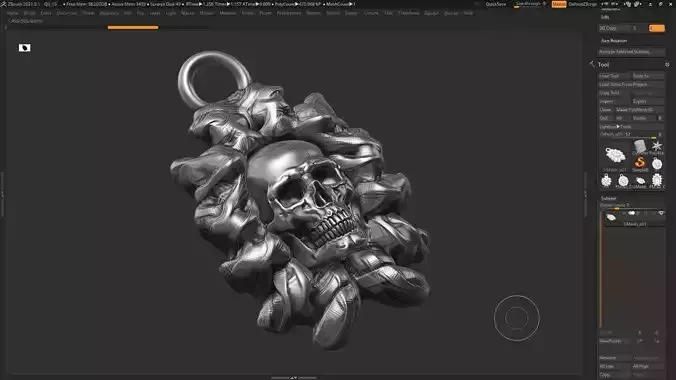Click the canvas thumbnail silhouette view

(25, 48)
